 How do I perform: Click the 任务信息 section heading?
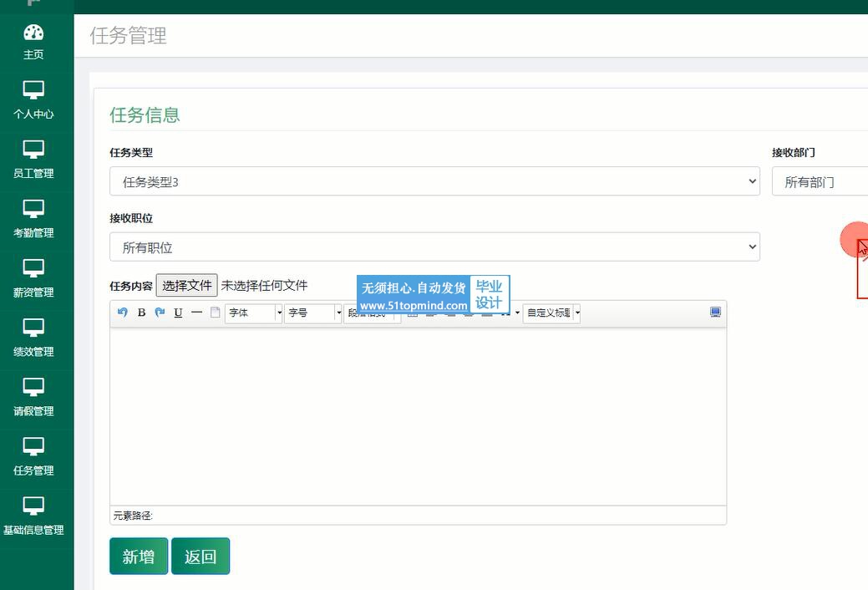tap(145, 114)
